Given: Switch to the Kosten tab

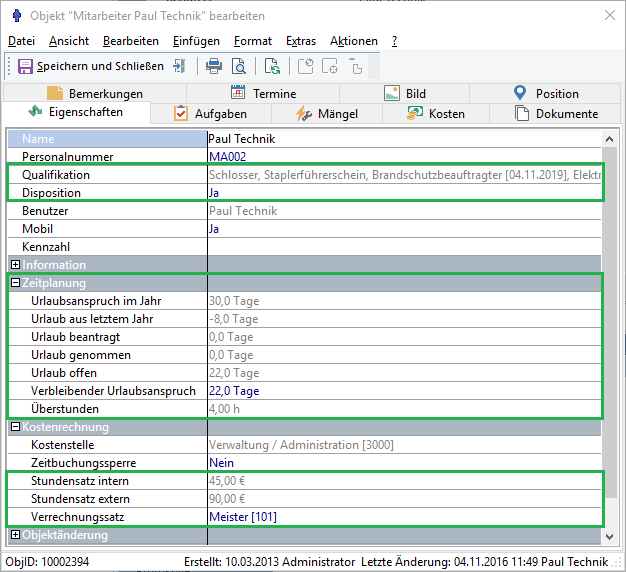Looking at the screenshot, I should [x=436, y=114].
